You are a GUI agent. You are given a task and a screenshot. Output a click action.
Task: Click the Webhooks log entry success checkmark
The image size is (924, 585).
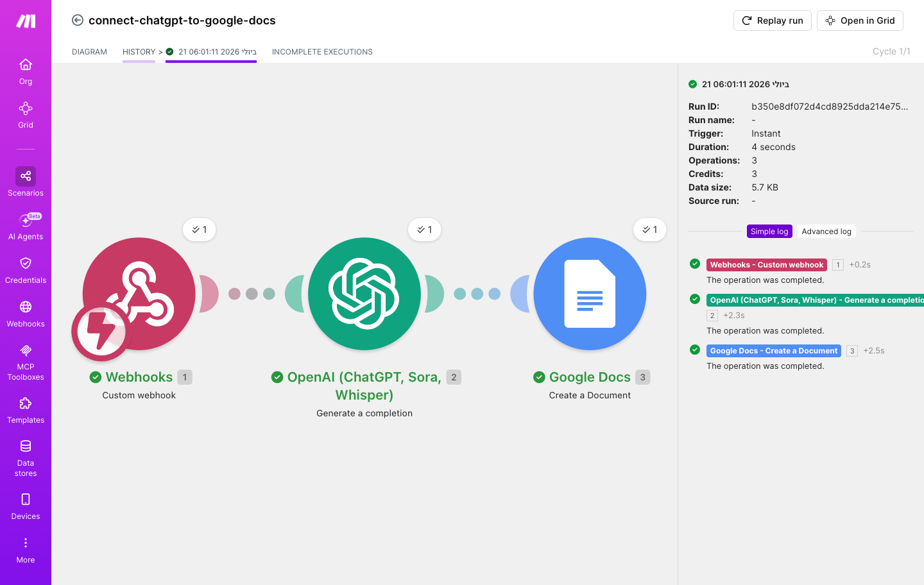coord(695,264)
